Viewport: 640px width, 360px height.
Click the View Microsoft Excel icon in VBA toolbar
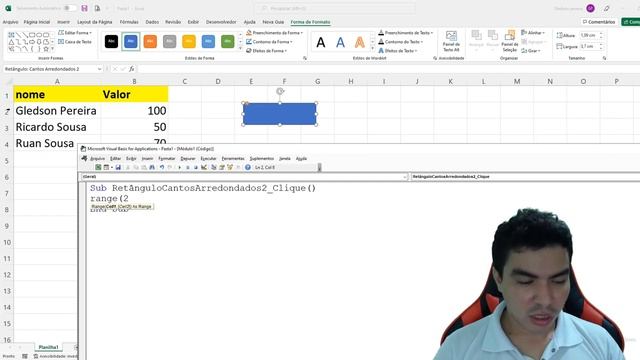click(x=98, y=167)
